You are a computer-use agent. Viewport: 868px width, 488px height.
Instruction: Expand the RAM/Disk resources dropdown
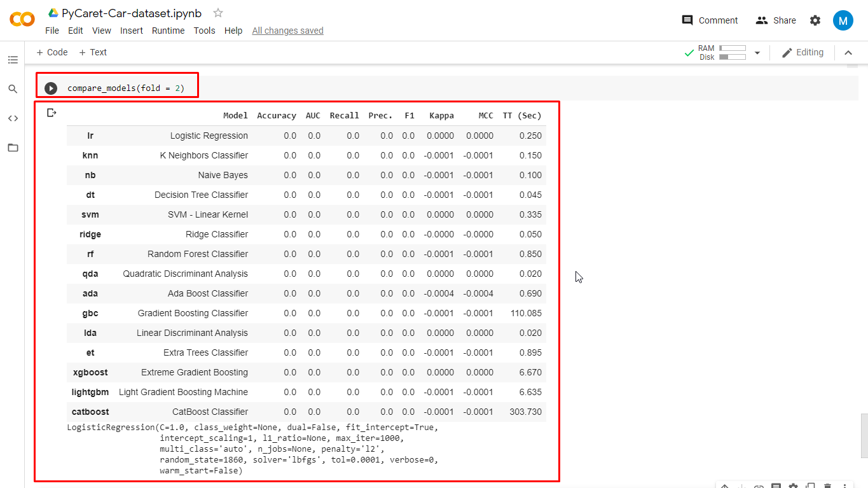click(757, 52)
